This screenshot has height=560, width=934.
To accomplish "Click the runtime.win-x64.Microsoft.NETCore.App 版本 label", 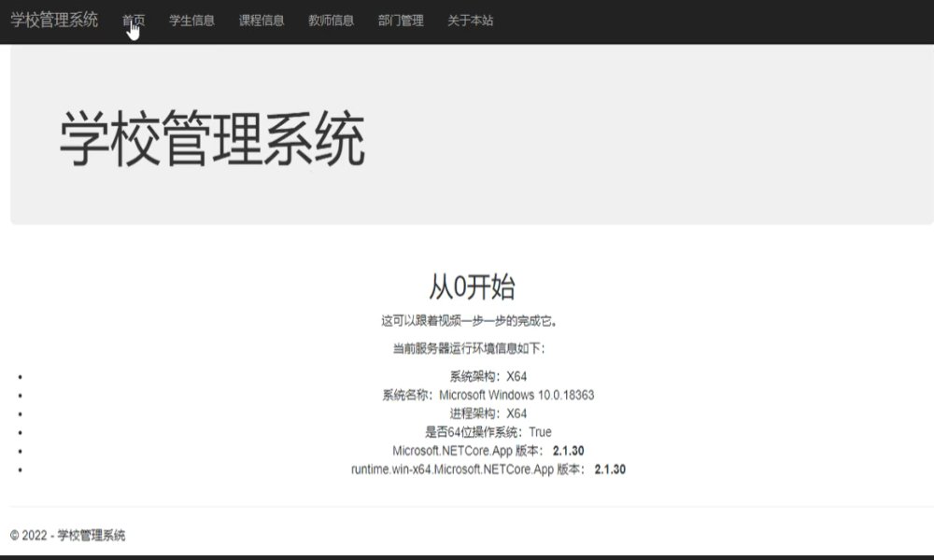I will (x=466, y=469).
